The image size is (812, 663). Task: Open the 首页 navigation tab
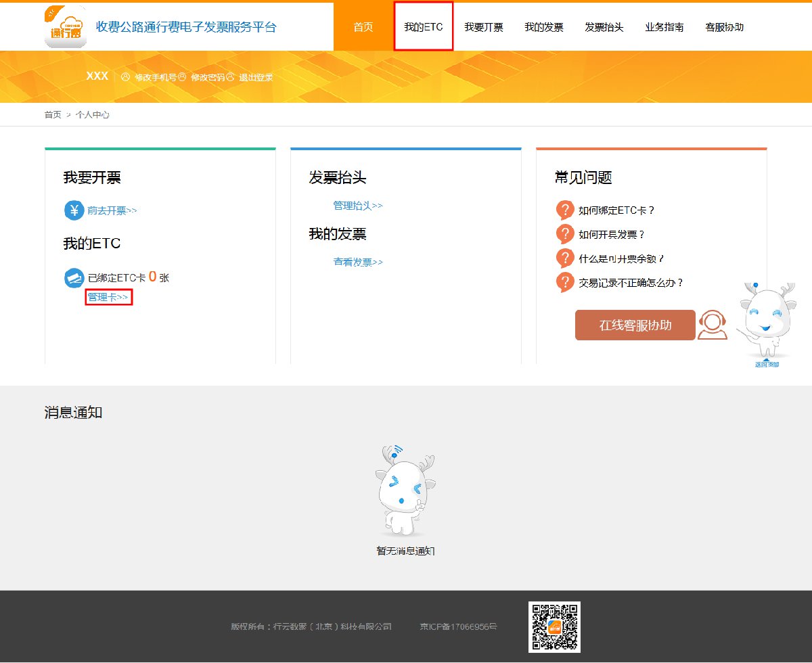pyautogui.click(x=363, y=27)
